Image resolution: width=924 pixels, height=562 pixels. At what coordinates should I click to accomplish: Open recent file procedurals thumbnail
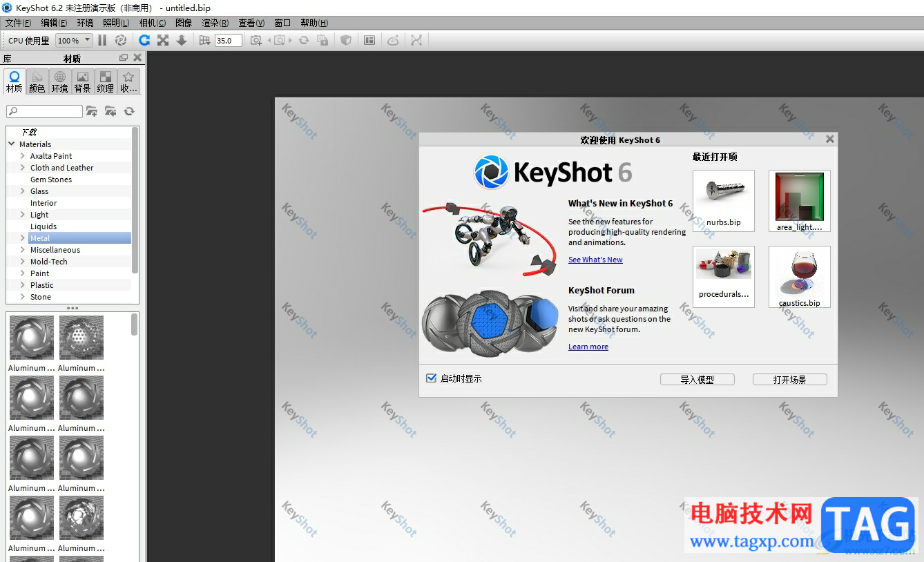tap(724, 276)
